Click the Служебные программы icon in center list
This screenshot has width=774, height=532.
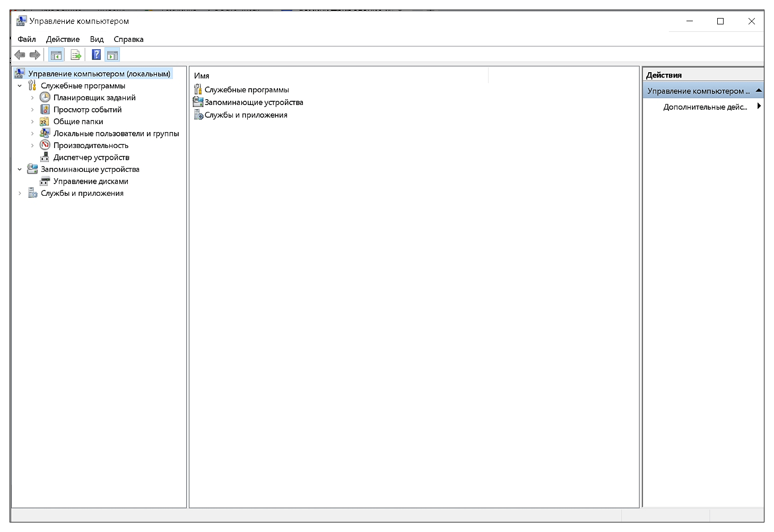[198, 89]
